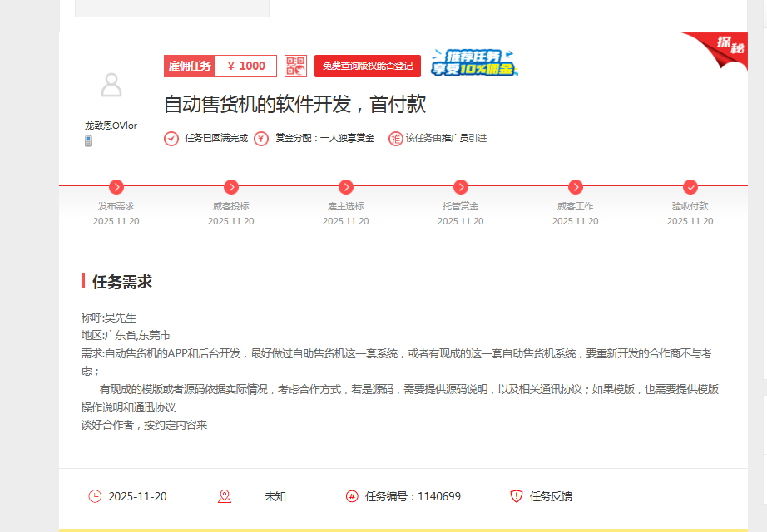Click the mobile phone icon under username

pos(88,140)
